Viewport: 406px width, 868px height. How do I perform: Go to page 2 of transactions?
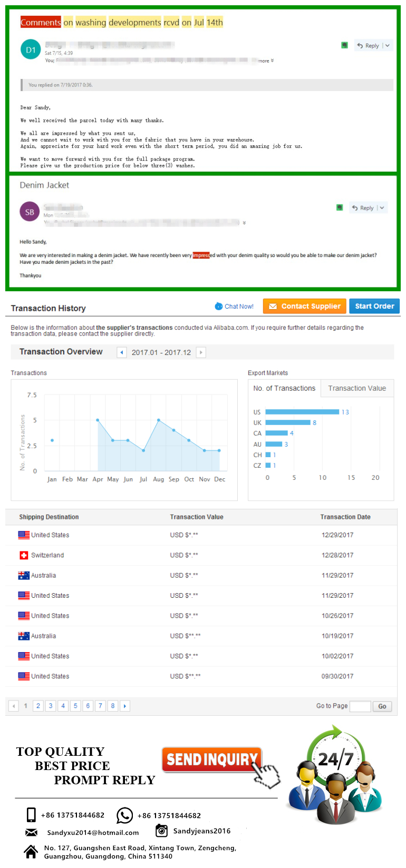pyautogui.click(x=38, y=706)
